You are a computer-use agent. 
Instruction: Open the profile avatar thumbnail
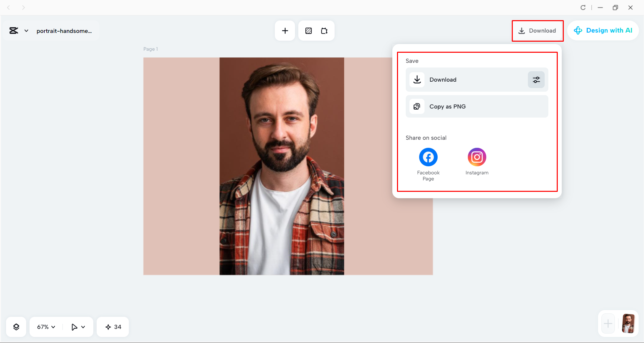coord(628,324)
